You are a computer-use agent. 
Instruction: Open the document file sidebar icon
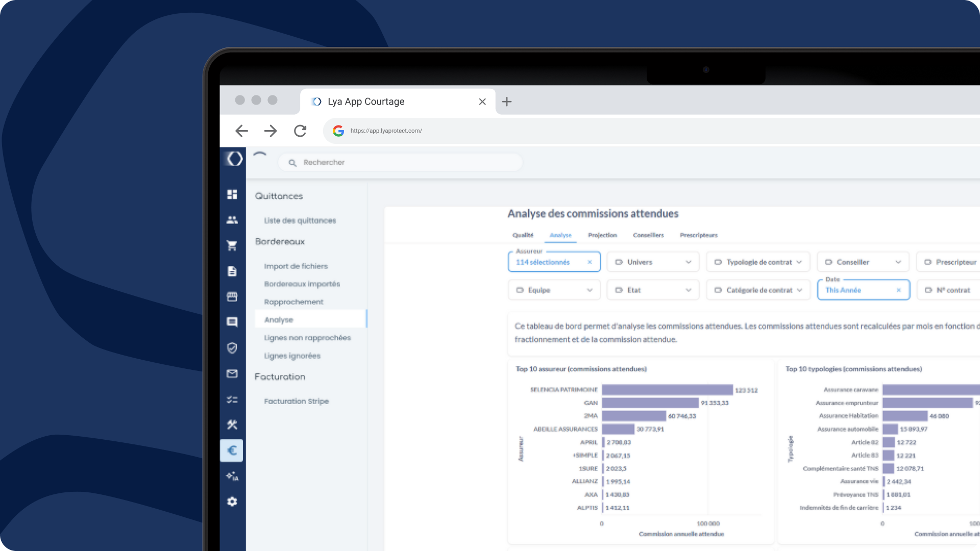(232, 271)
